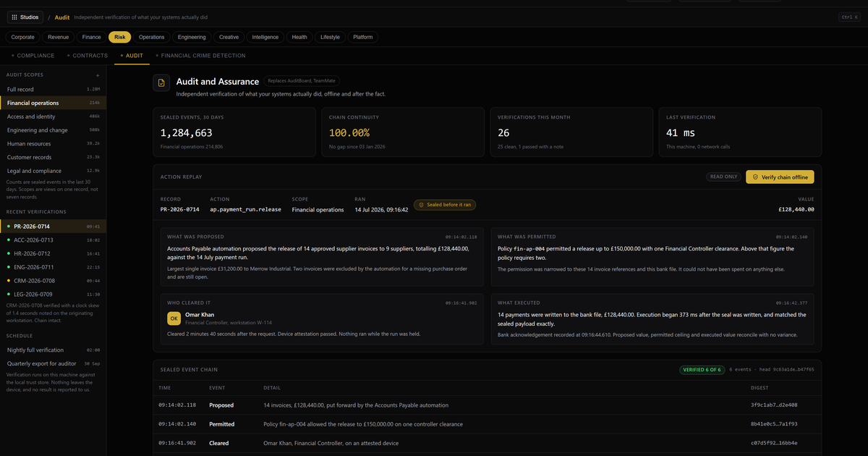Open Quarterly export for auditor schedule
The image size is (868, 456).
tap(53, 363)
